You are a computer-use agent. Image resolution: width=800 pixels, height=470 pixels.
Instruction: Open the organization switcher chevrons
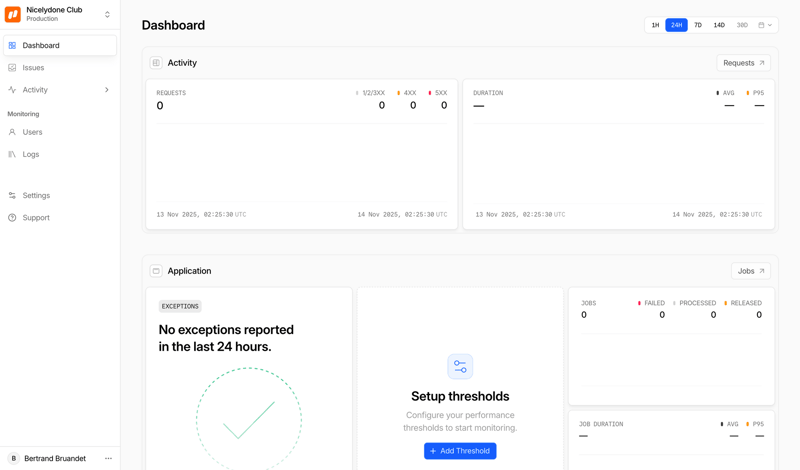[x=107, y=14]
